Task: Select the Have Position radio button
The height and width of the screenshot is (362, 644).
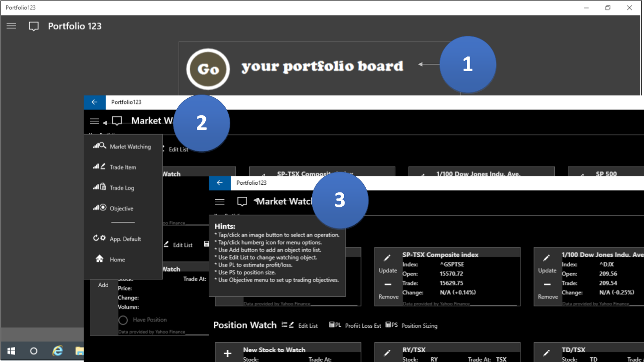Action: point(123,320)
